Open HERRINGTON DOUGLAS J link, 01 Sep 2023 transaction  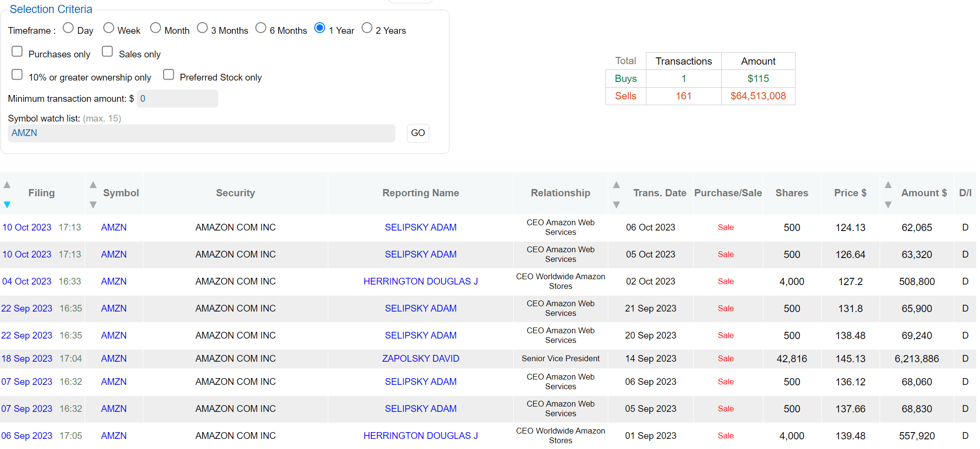[421, 436]
